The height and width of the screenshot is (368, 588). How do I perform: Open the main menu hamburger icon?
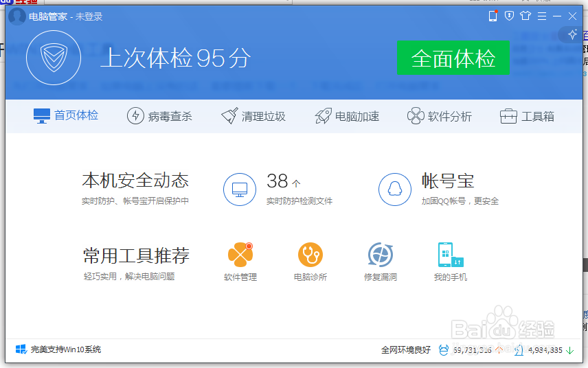[542, 16]
